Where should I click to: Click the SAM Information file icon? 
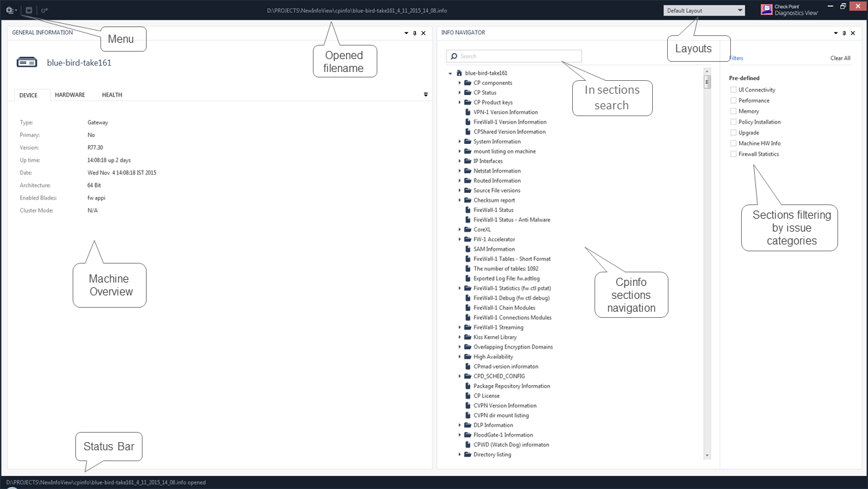point(468,249)
